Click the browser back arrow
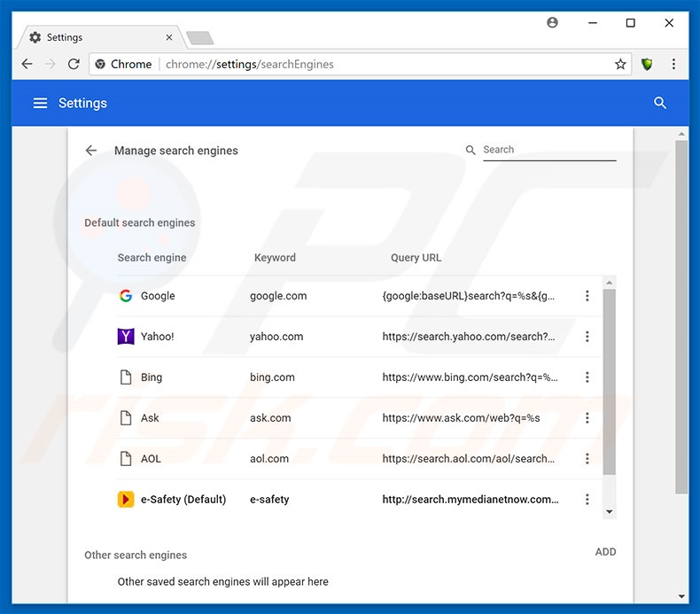The image size is (700, 614). tap(27, 65)
